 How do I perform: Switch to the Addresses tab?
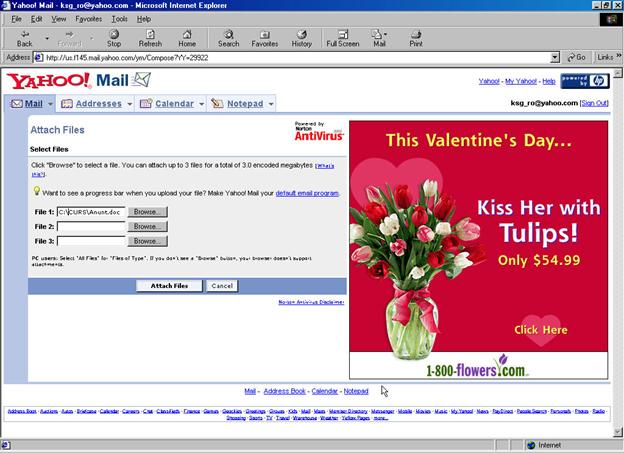point(99,103)
